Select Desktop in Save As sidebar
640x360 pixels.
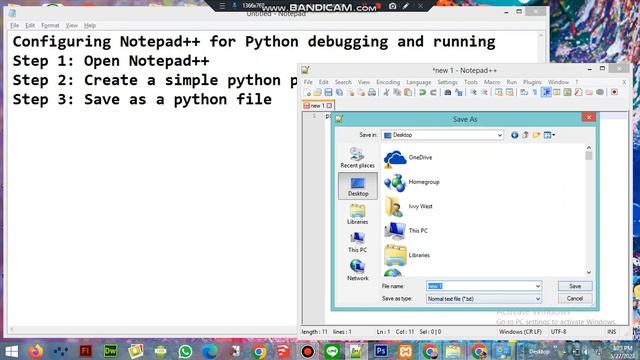(358, 186)
